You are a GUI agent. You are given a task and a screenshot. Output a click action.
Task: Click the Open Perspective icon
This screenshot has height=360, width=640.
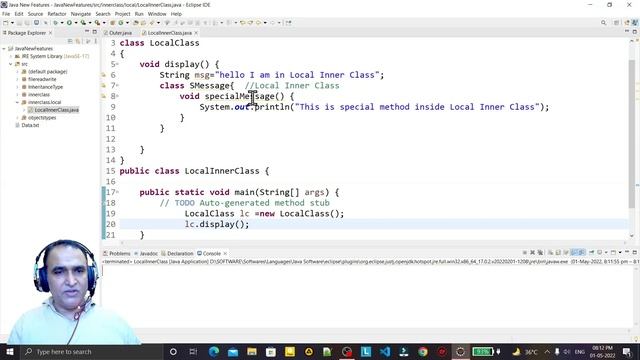coord(616,23)
